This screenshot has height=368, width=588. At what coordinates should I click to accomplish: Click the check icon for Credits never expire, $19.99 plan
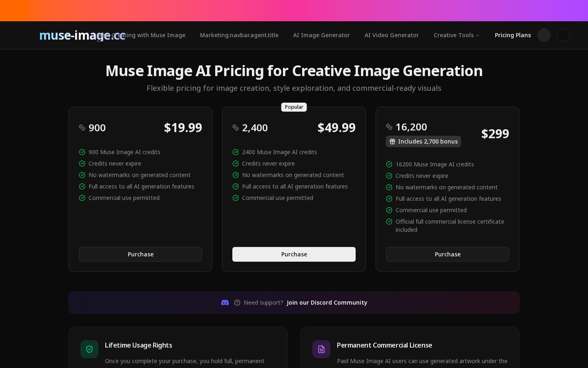click(82, 164)
